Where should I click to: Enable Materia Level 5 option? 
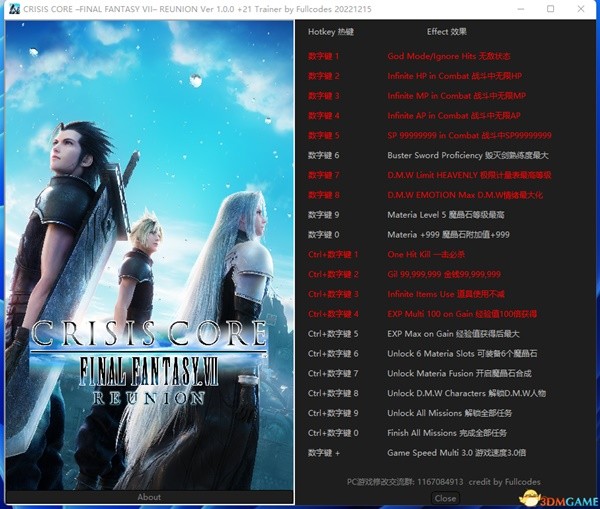pyautogui.click(x=445, y=215)
